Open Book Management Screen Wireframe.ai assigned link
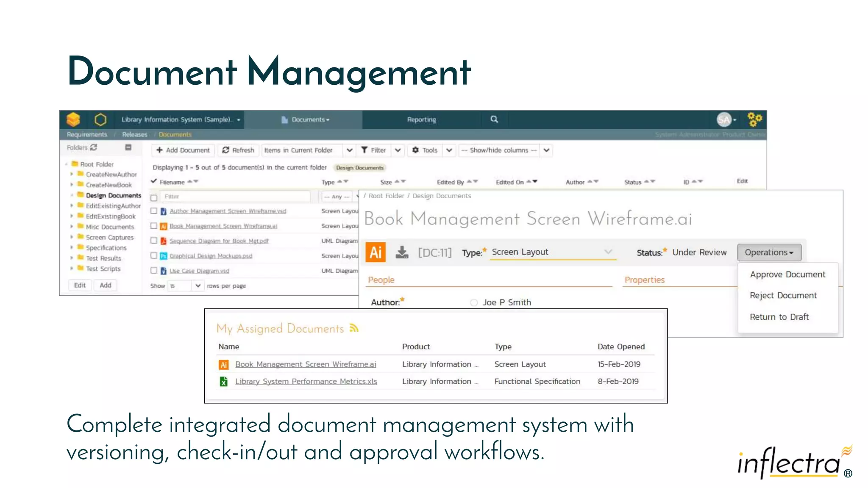Viewport: 868px width, 488px height. pos(306,364)
